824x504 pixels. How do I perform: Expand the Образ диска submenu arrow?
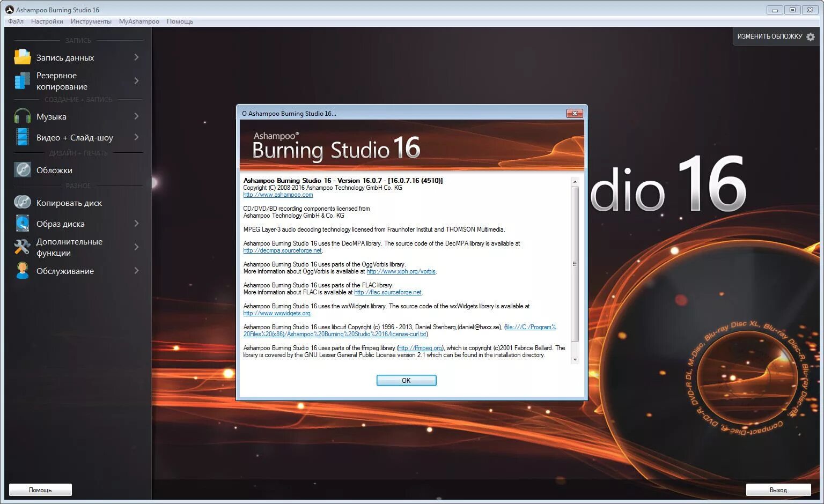tap(136, 224)
